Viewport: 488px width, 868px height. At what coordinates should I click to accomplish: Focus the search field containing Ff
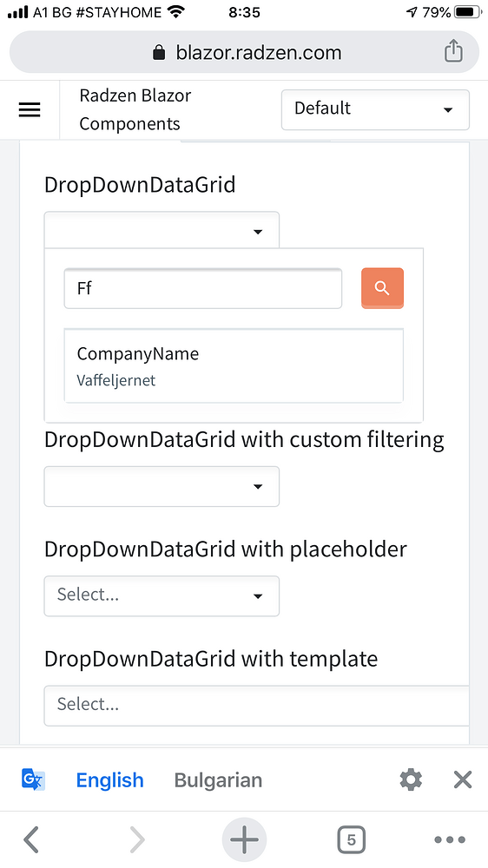(x=203, y=288)
